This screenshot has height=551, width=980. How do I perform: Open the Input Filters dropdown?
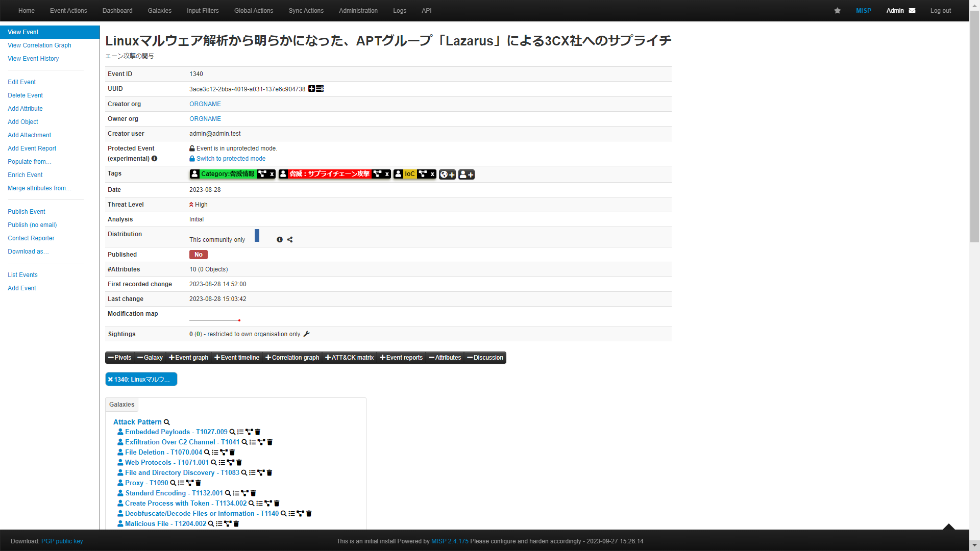(203, 11)
